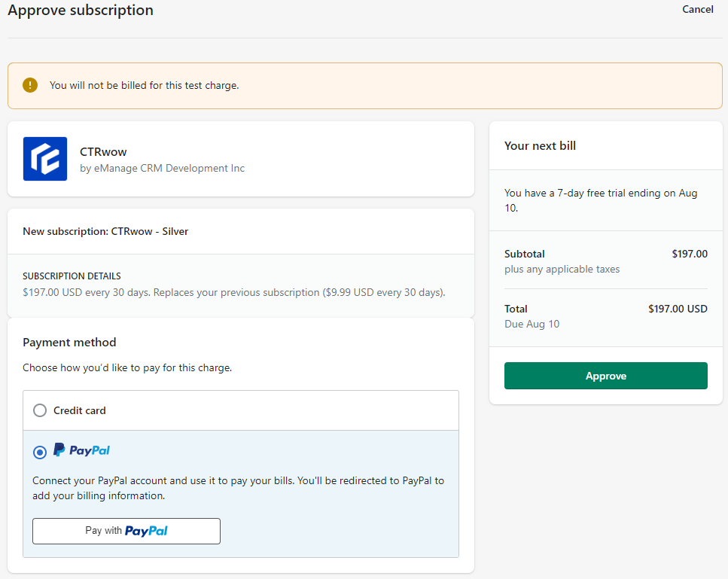Click the Subtotal amount $197.00
Image resolution: width=728 pixels, height=579 pixels.
(690, 254)
